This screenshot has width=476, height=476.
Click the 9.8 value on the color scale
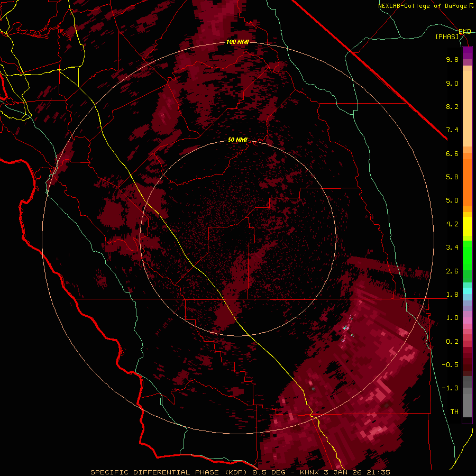pyautogui.click(x=452, y=59)
